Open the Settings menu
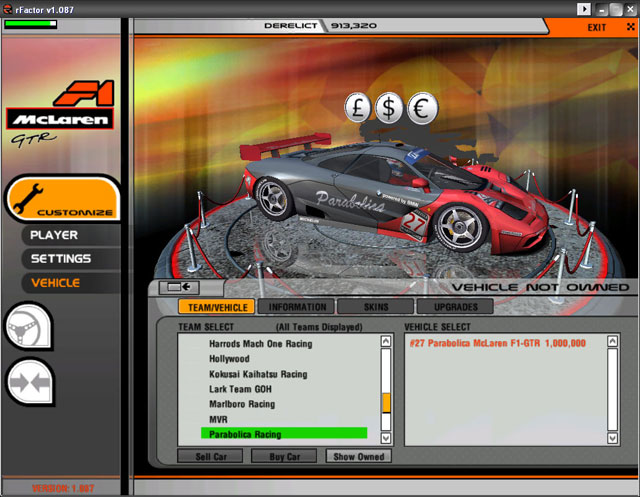 tap(61, 259)
